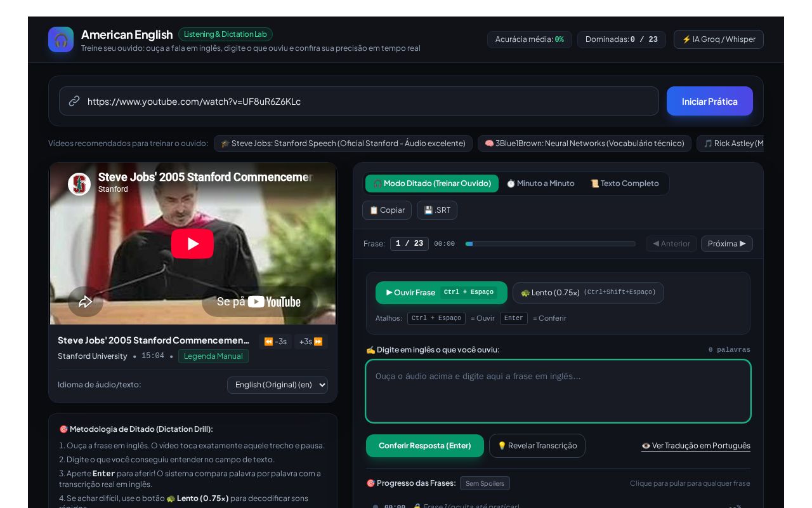Check answer with Conferir Resposta (Enter)
812x508 pixels.
click(x=425, y=446)
